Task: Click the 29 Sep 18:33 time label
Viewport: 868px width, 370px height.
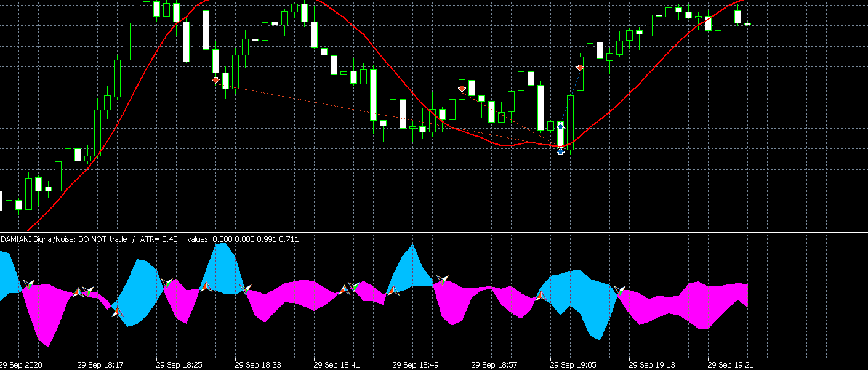Action: point(259,364)
